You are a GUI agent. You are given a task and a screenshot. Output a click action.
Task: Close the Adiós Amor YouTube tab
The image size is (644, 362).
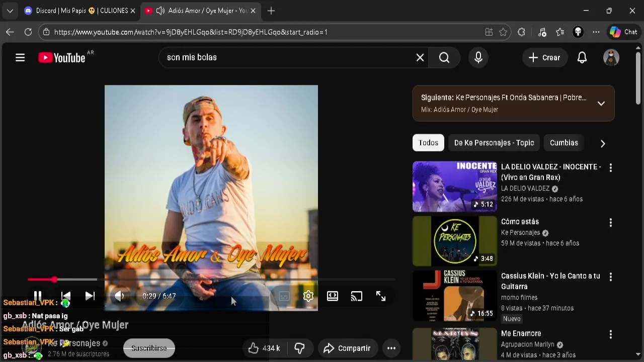[253, 11]
